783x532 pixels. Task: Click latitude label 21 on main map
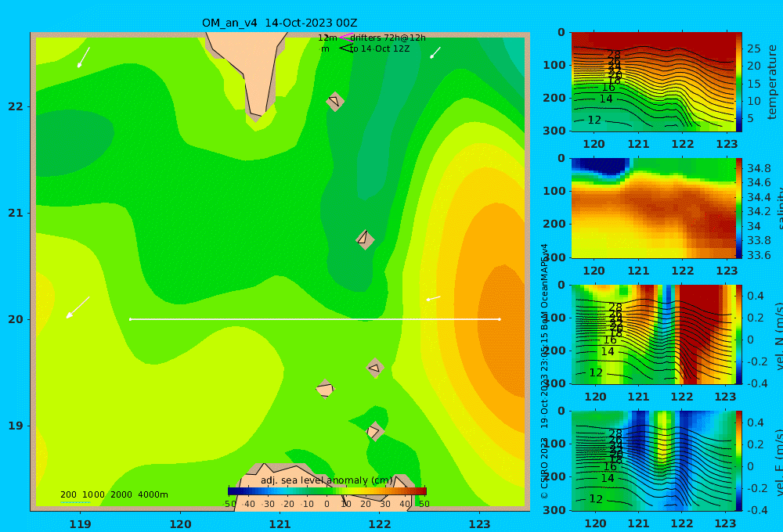[x=16, y=213]
